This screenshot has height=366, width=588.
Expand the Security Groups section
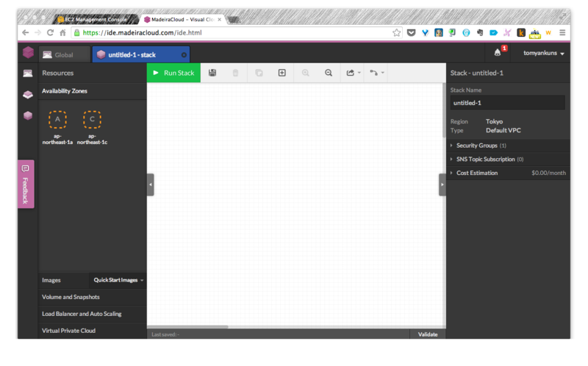point(508,146)
